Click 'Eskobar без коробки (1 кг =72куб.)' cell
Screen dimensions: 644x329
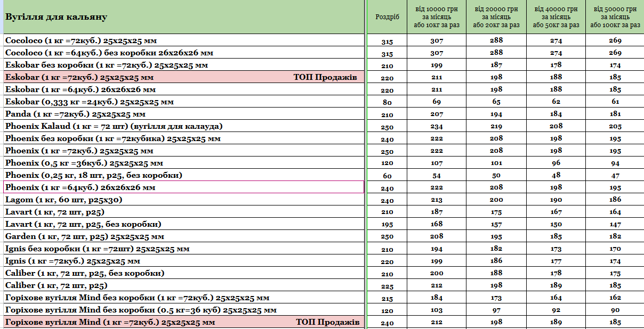tap(183, 65)
